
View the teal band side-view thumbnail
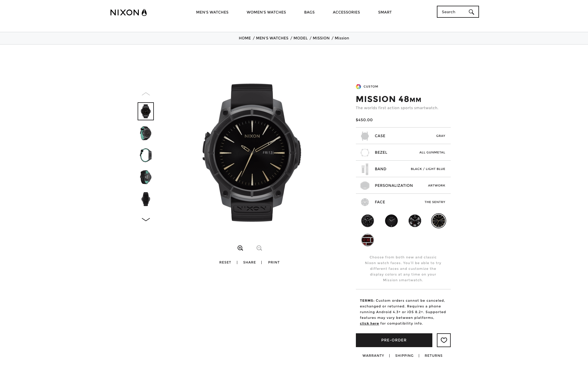(x=146, y=155)
